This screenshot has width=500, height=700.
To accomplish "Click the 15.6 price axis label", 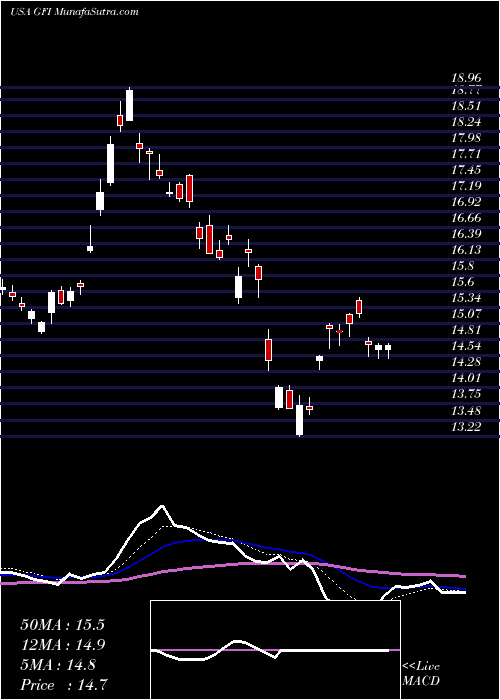I will (463, 282).
